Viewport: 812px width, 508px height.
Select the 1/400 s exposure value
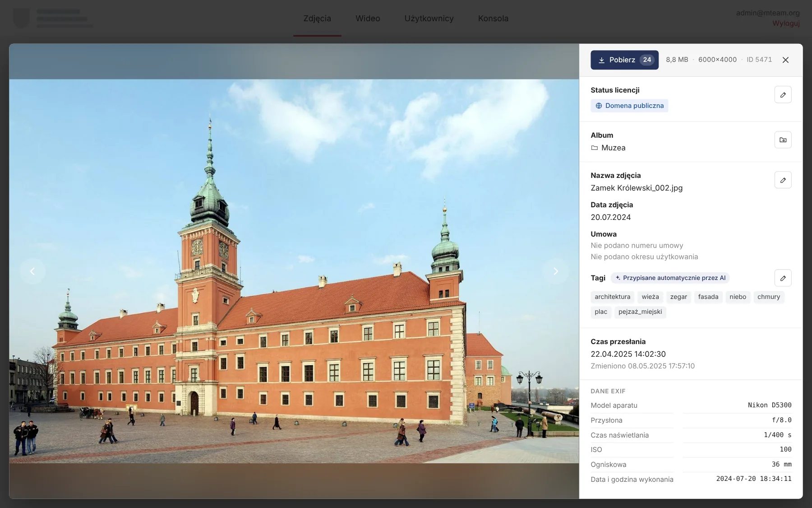[778, 435]
